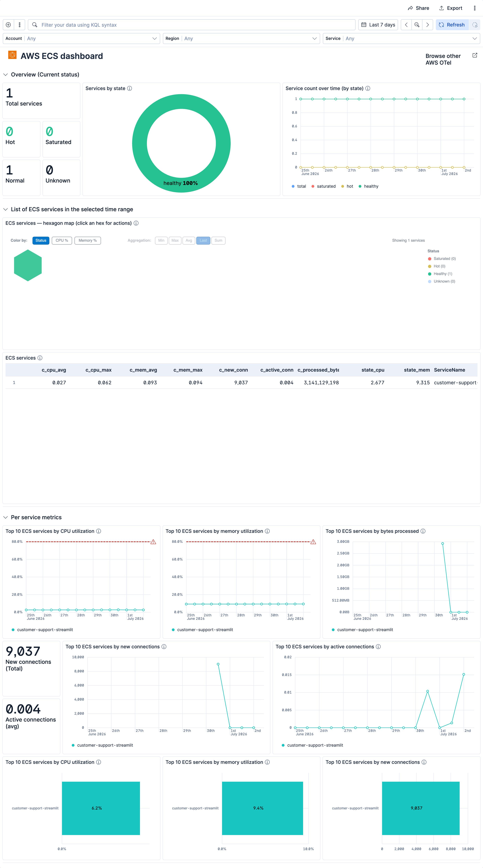
Task: Sort table by ServiceName column
Action: [449, 370]
